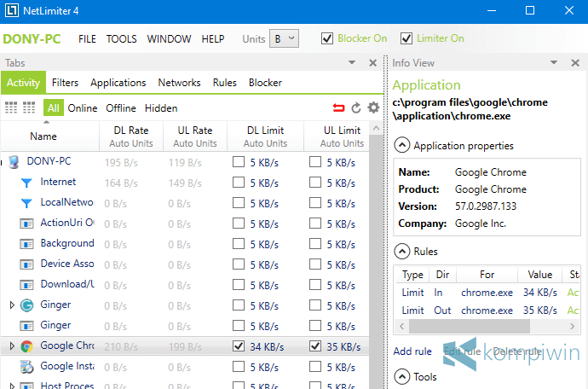Open the Units dropdown
This screenshot has height=389, width=588.
[x=284, y=38]
